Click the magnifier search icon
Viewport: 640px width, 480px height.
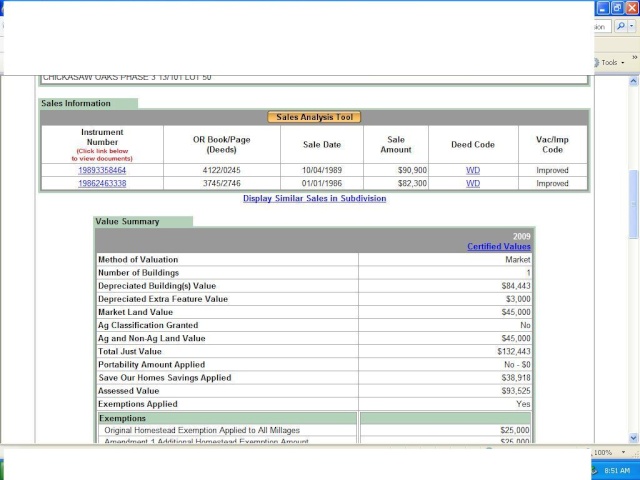(620, 27)
